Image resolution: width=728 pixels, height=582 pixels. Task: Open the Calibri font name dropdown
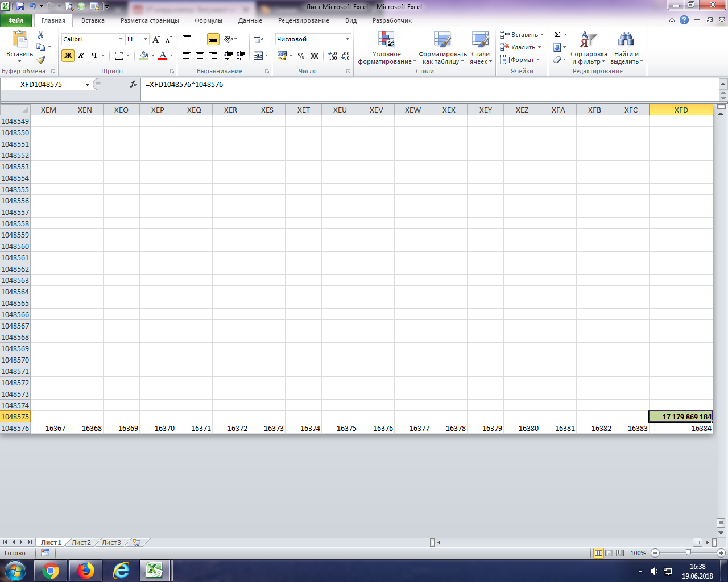pyautogui.click(x=121, y=39)
